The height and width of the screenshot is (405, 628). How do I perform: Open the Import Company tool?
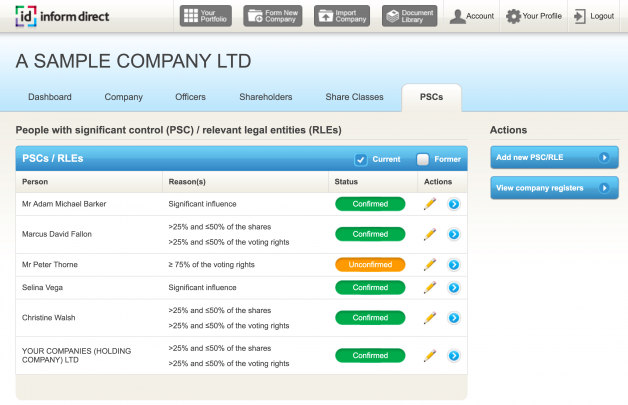(341, 16)
